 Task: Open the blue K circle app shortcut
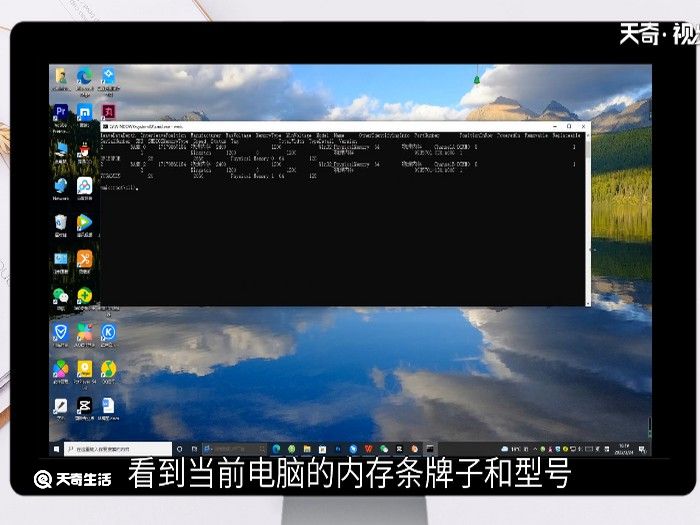pos(108,335)
